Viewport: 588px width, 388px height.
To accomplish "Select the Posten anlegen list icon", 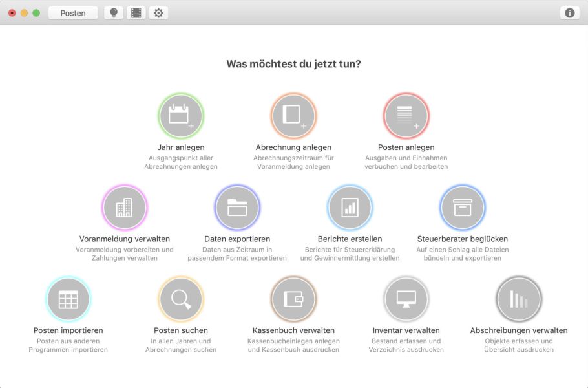I will pyautogui.click(x=406, y=116).
